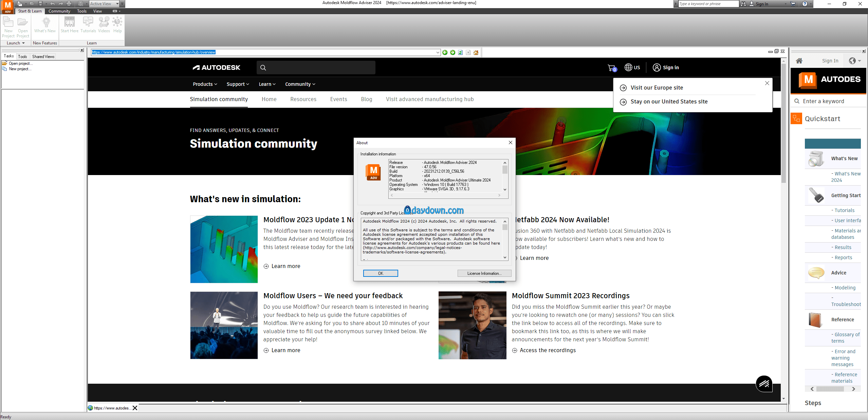Viewport: 868px width, 420px height.
Task: Click OK in the About dialog
Action: pos(381,273)
